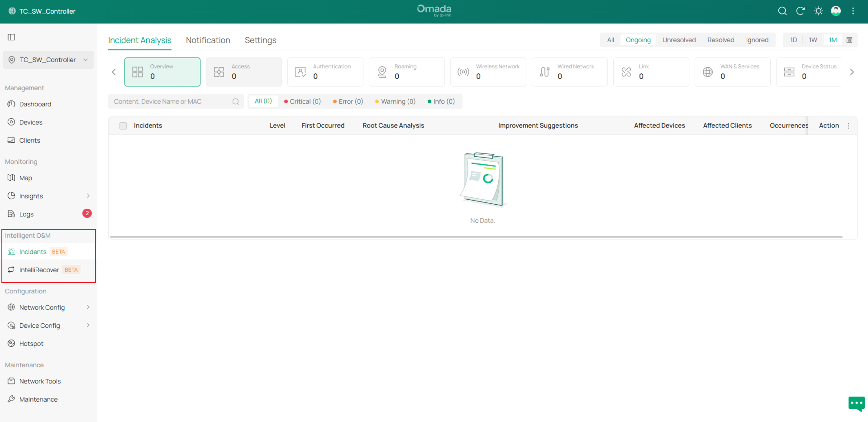Screen dimensions: 868x422
Task: Open the Map page
Action: 48,178
